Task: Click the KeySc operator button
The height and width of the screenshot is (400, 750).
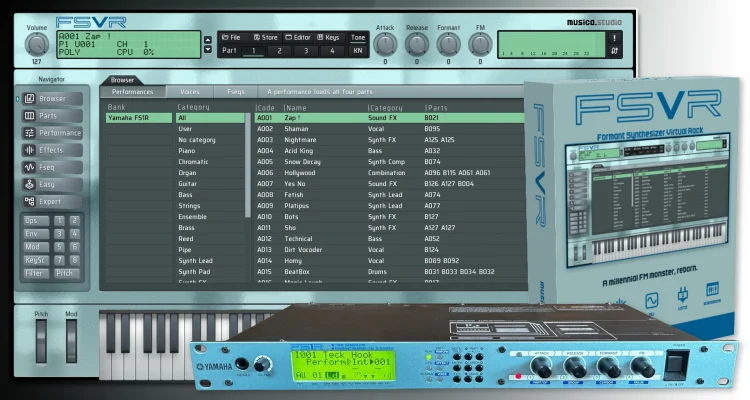Action: click(36, 260)
